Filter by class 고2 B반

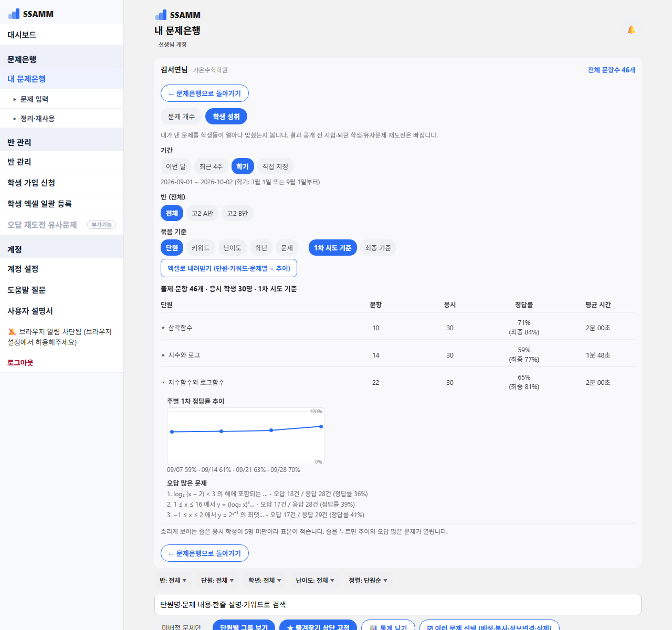click(x=237, y=213)
